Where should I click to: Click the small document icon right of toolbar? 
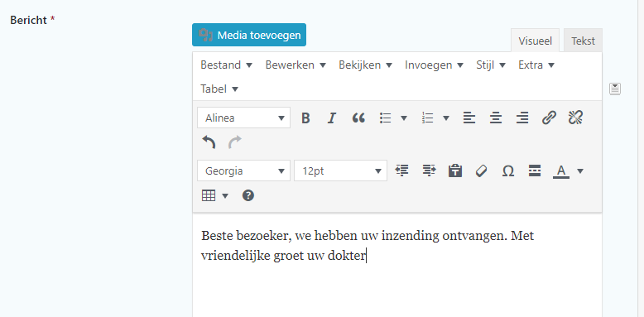[615, 89]
